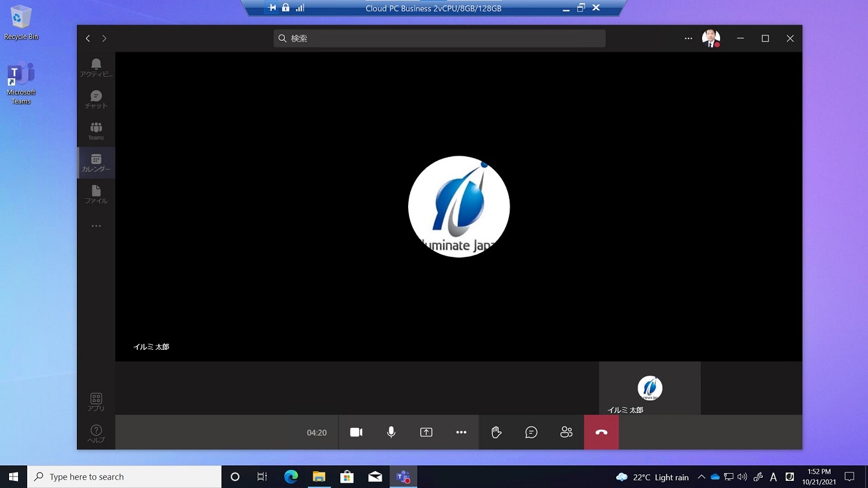Open the Windows Start menu

(14, 477)
